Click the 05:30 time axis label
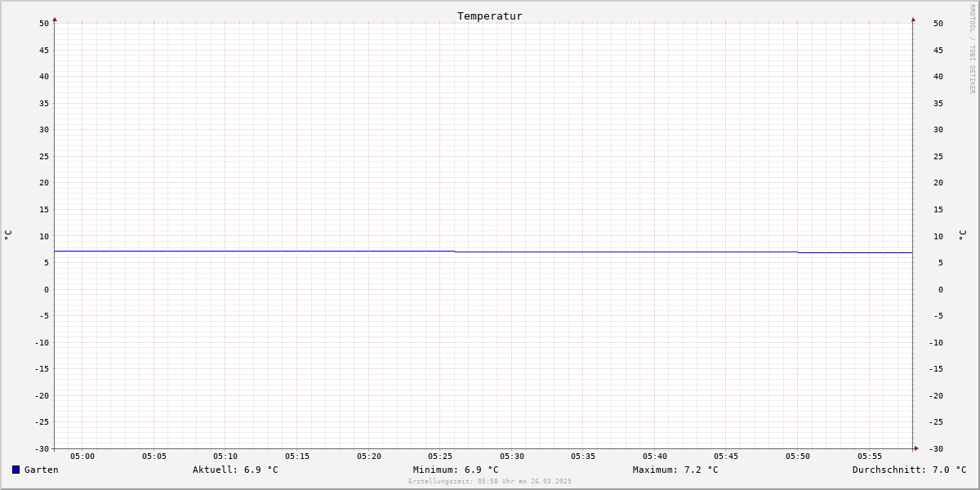The height and width of the screenshot is (490, 980). click(512, 456)
